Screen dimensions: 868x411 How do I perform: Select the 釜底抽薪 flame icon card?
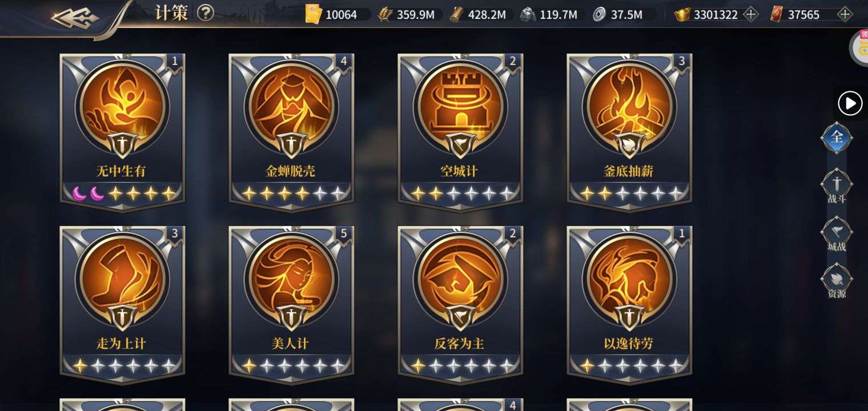(x=629, y=130)
